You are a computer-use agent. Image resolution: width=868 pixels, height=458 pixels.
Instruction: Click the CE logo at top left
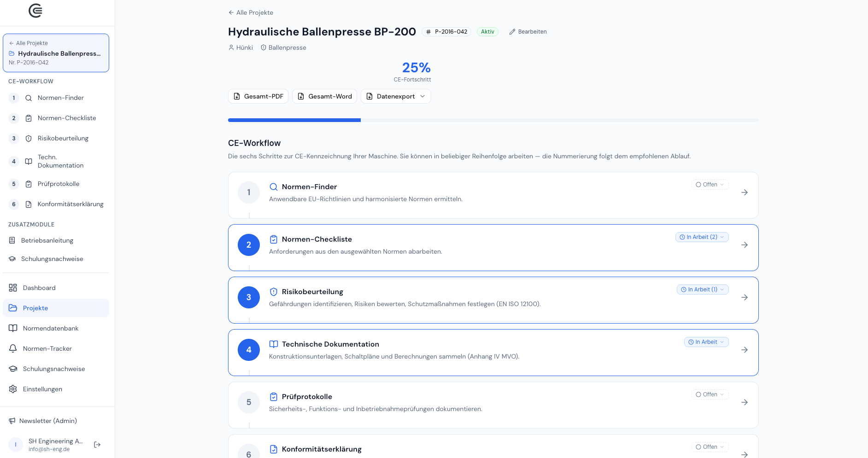(35, 11)
